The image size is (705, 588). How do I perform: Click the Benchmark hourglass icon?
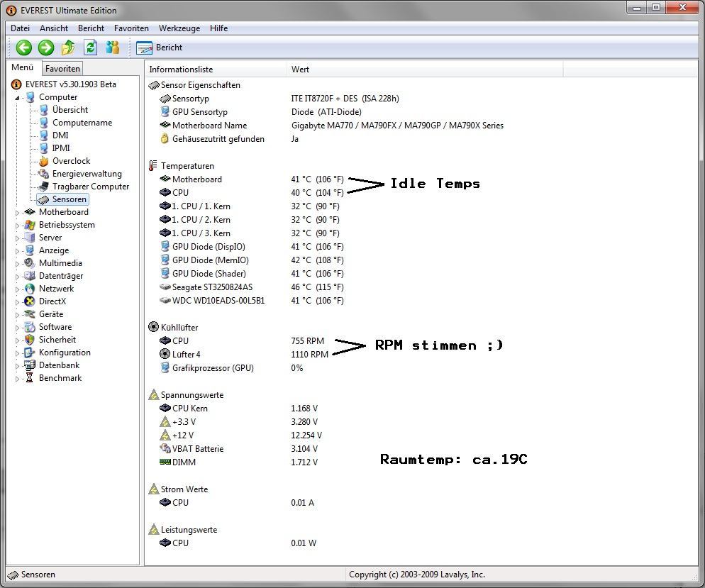30,378
